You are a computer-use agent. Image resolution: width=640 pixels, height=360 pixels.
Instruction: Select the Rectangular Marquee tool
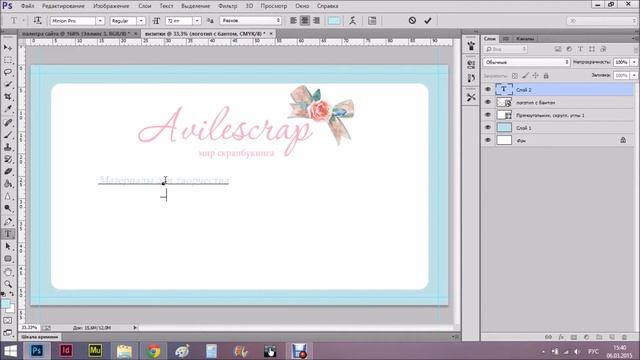click(x=8, y=60)
